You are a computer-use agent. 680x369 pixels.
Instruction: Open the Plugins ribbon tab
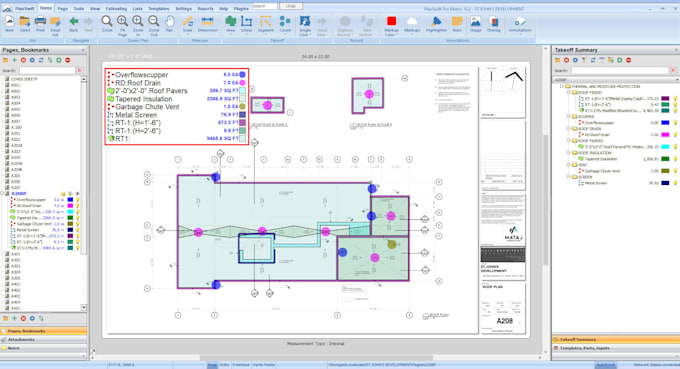241,9
